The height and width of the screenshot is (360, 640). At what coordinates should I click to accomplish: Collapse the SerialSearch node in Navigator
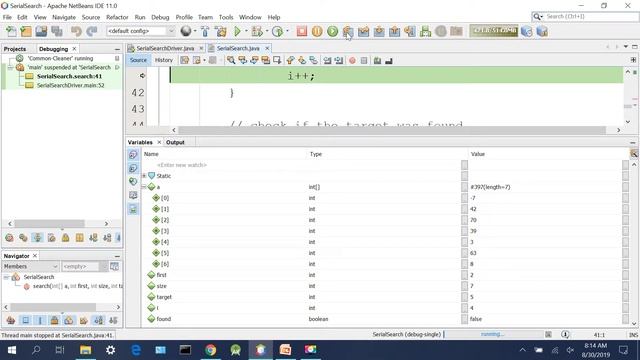pos(6,277)
